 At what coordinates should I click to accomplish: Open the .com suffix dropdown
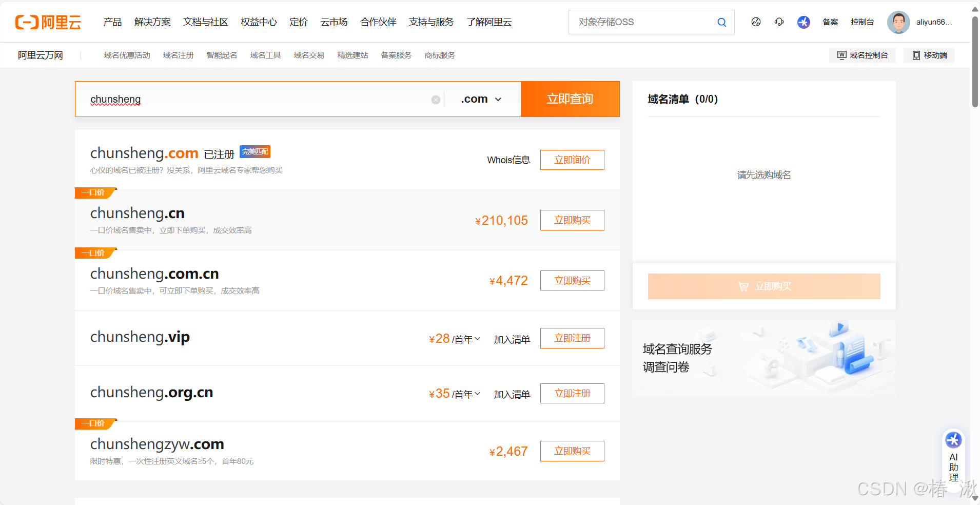pos(481,99)
